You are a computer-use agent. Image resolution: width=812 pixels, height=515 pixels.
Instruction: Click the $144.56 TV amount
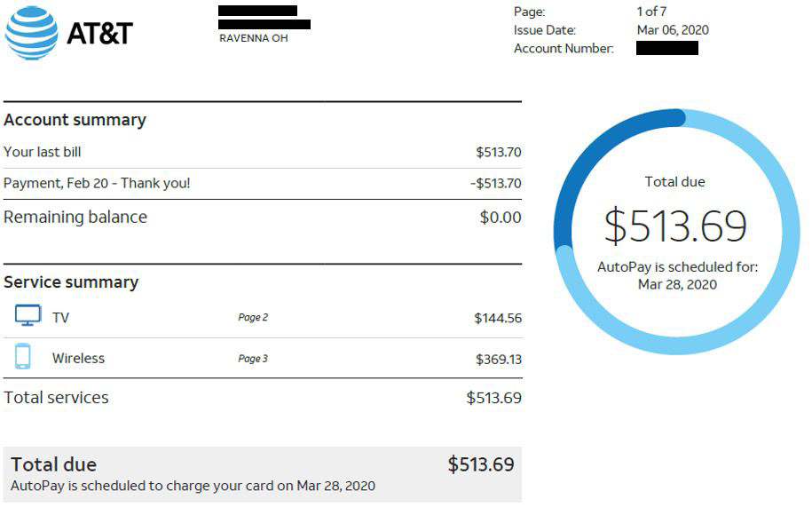coord(498,318)
